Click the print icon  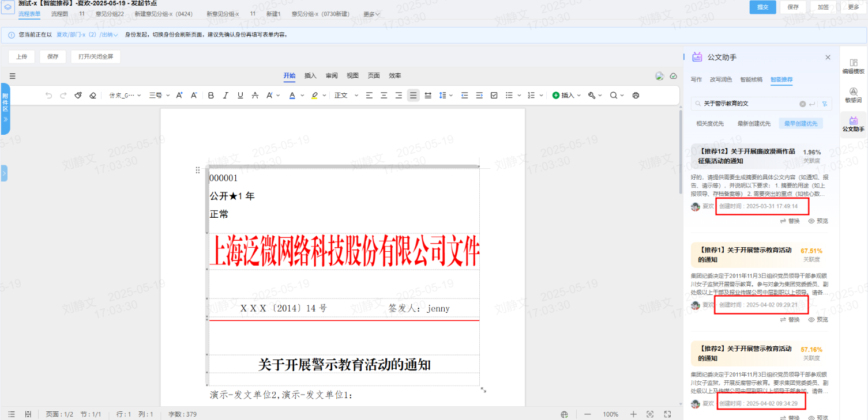click(636, 96)
